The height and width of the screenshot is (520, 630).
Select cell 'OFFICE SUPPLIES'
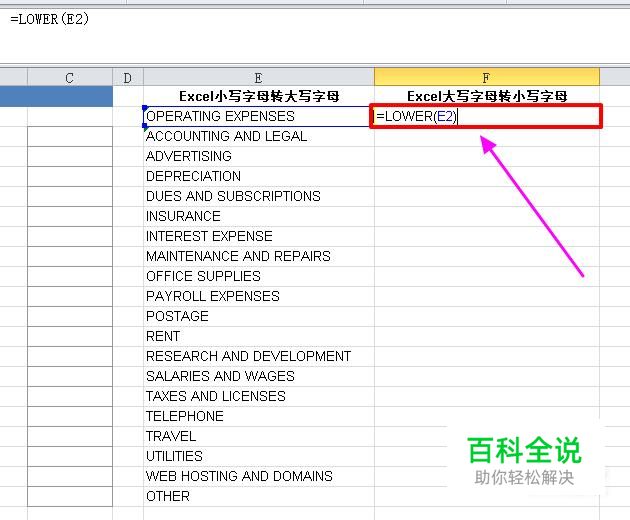pyautogui.click(x=259, y=276)
